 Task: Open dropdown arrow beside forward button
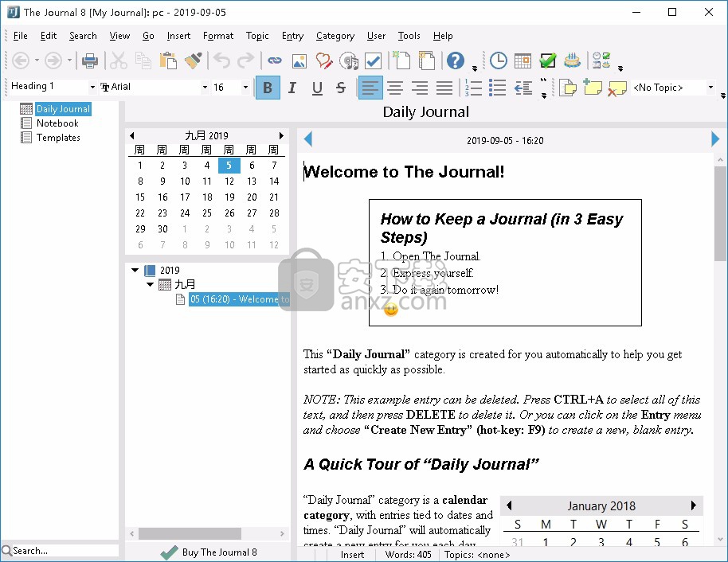pyautogui.click(x=69, y=60)
